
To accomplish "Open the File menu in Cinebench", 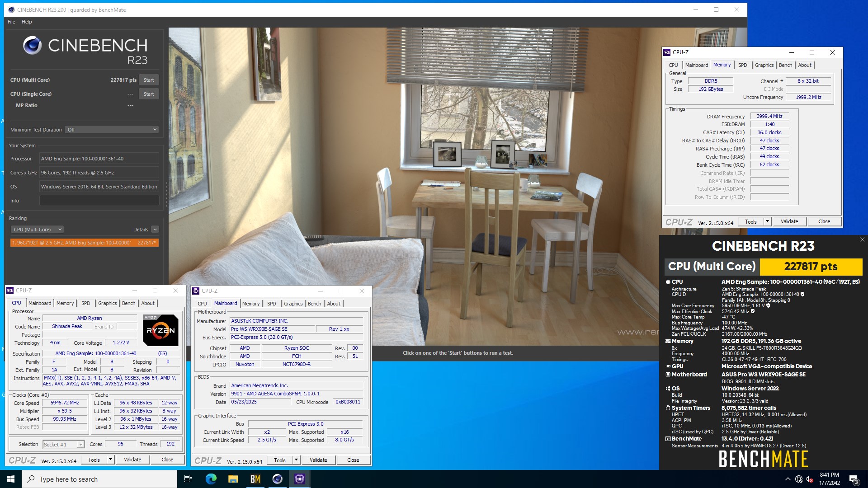I will (x=11, y=21).
